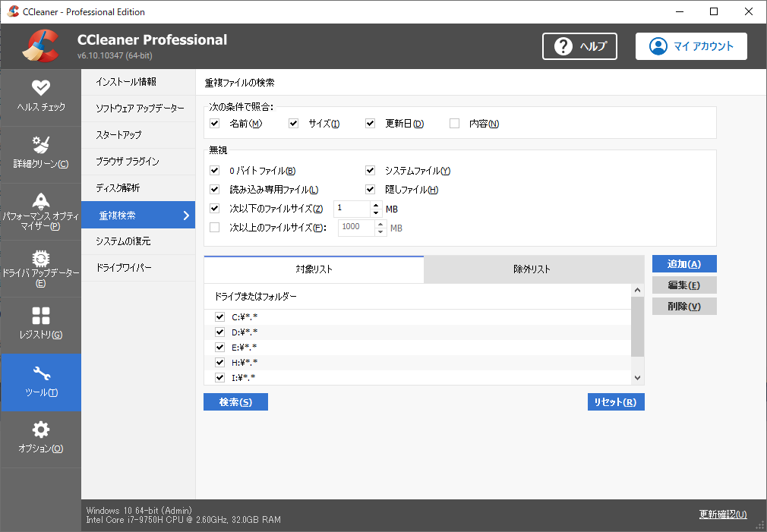Click the drive list scrollbar thumb
Image resolution: width=767 pixels, height=532 pixels.
point(637,327)
